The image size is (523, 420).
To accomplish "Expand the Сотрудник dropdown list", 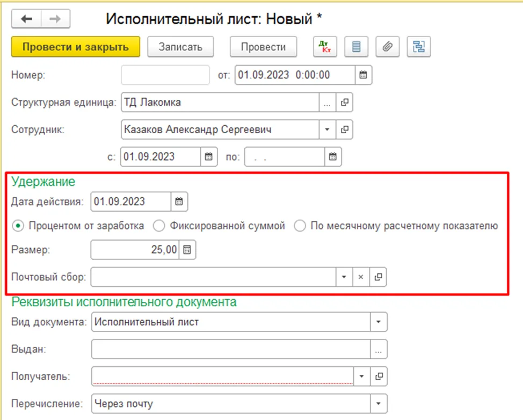I will pyautogui.click(x=327, y=129).
